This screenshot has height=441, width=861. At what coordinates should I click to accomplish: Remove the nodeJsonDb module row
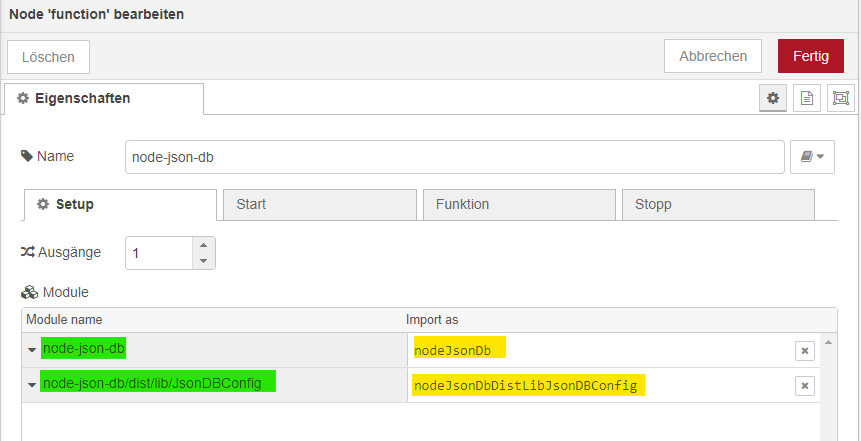805,351
